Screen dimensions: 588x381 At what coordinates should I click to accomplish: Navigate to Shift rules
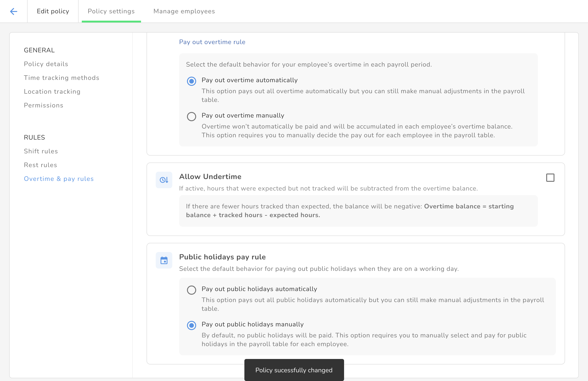tap(41, 151)
